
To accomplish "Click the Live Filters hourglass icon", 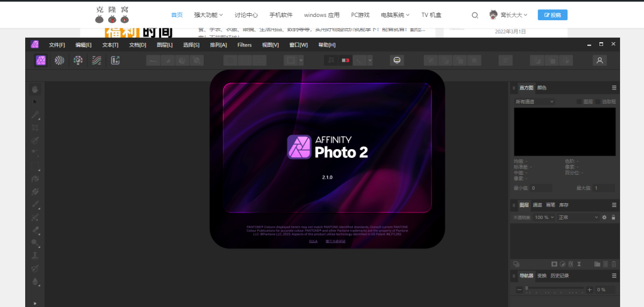I will click(579, 264).
